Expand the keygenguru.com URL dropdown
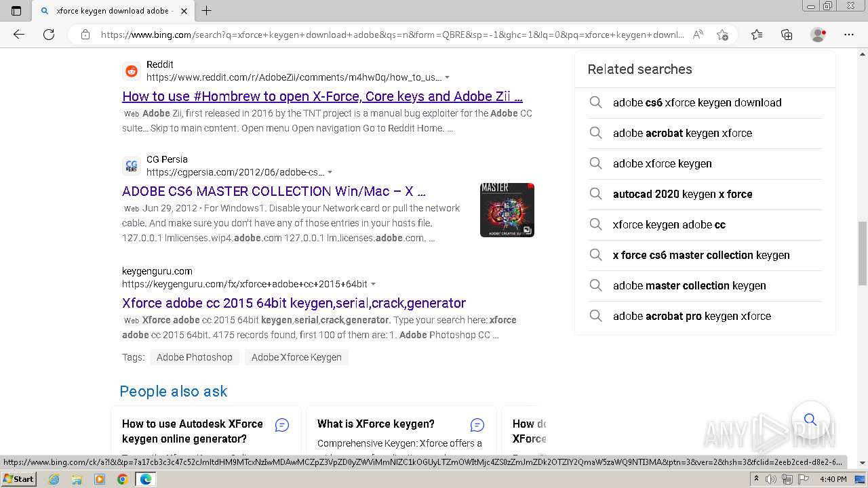 373,284
